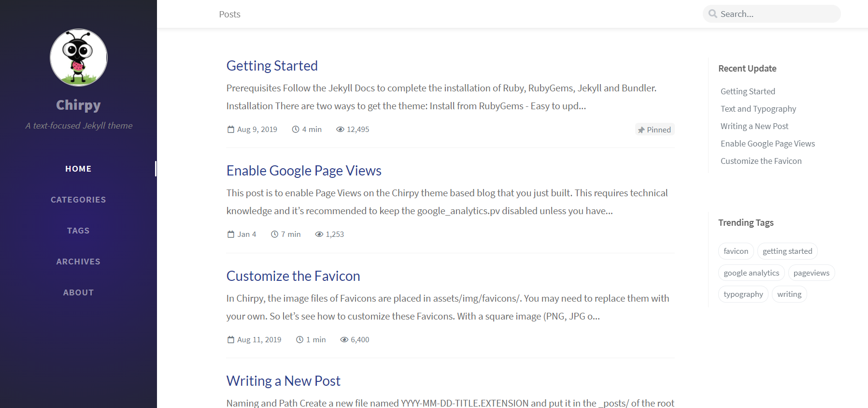Image resolution: width=868 pixels, height=408 pixels.
Task: Select Text and Typography in Recent Update
Action: [758, 109]
